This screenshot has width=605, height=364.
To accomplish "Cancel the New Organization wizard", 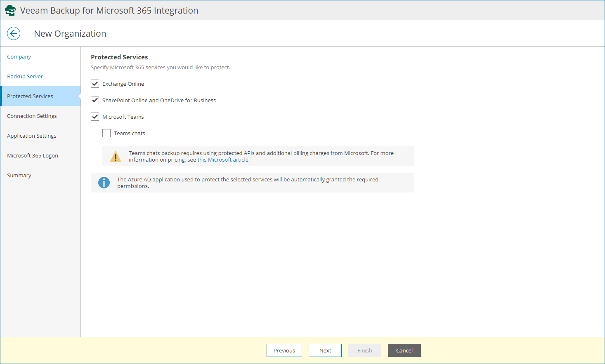I will tap(404, 350).
